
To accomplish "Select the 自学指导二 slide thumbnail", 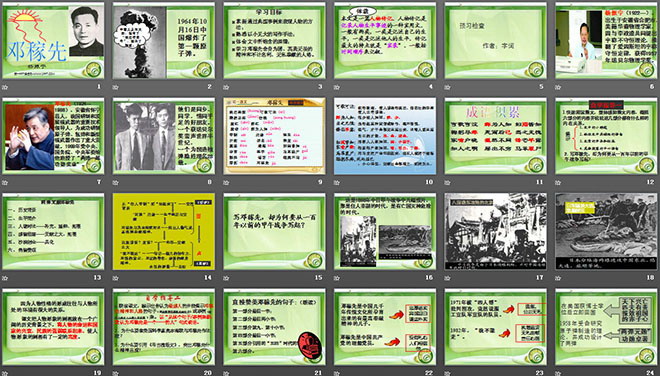I will [164, 327].
